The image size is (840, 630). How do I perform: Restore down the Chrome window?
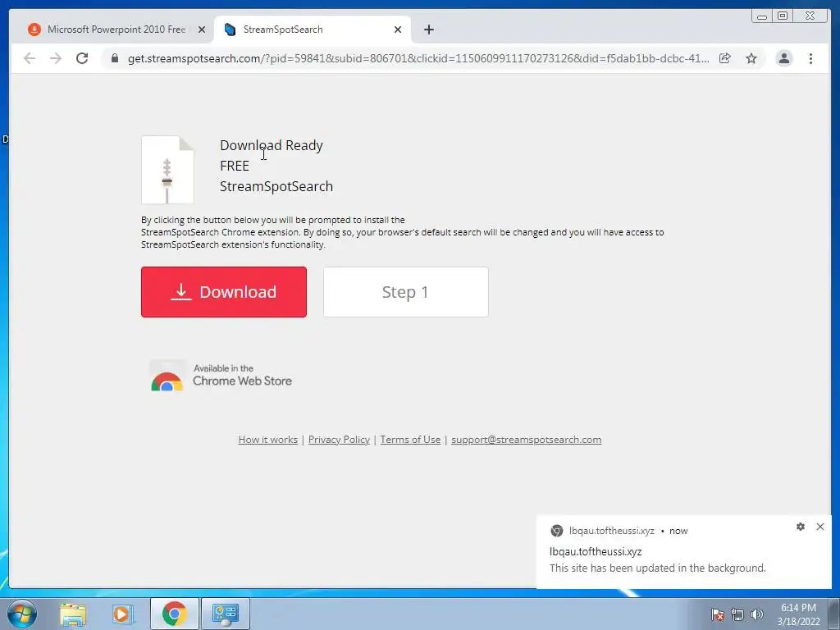(x=782, y=16)
